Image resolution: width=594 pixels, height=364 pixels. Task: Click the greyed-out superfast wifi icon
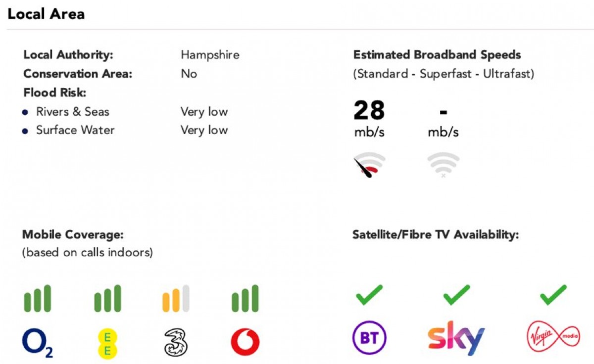tap(443, 165)
